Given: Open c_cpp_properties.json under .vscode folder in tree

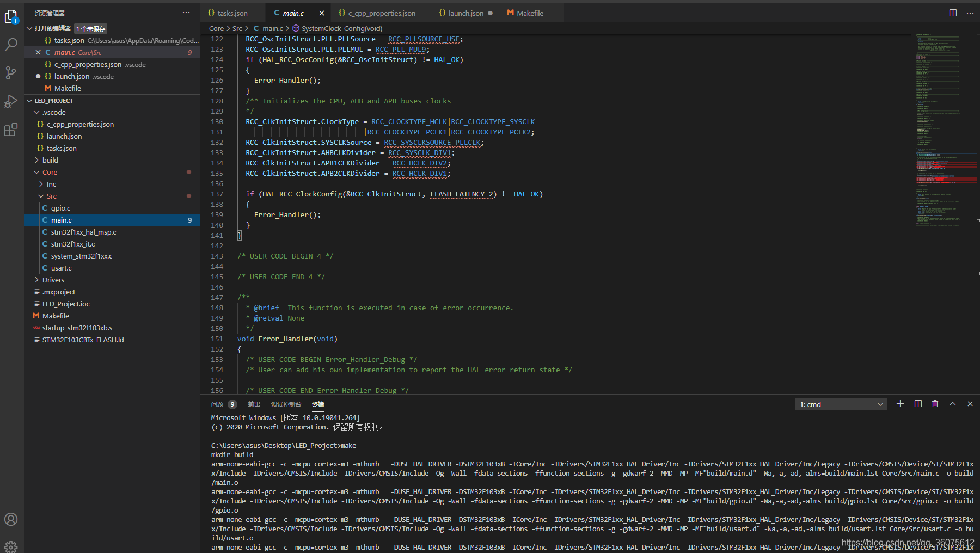Looking at the screenshot, I should 112,124.
